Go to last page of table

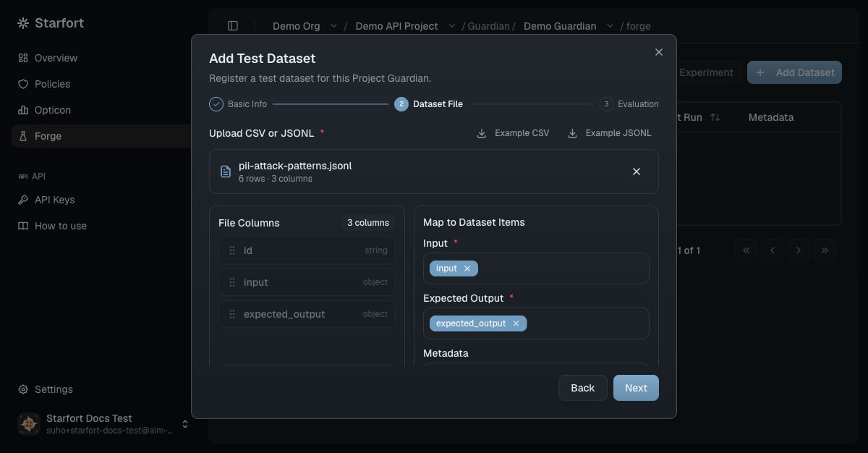click(x=825, y=250)
